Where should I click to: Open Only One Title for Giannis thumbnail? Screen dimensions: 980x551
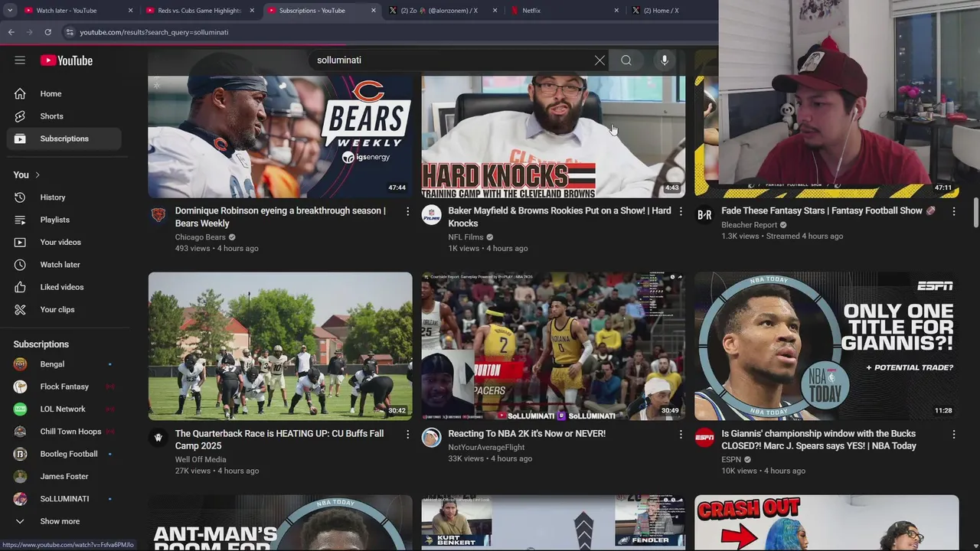click(x=826, y=346)
